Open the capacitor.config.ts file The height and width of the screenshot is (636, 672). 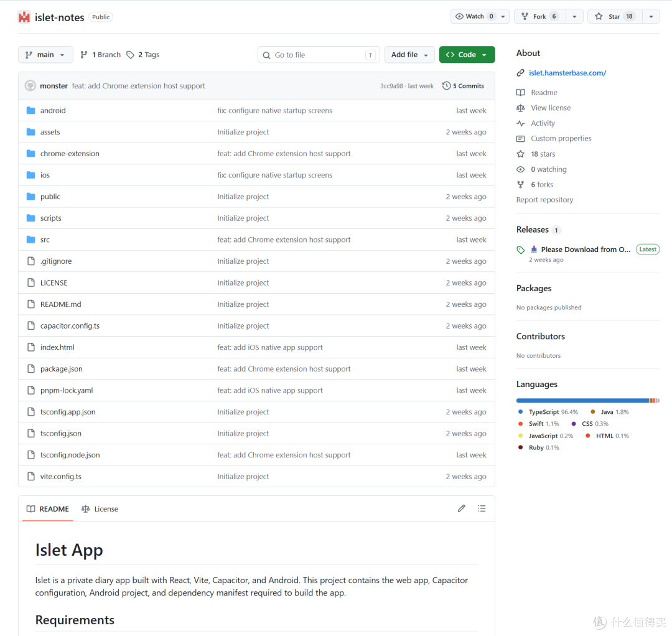[x=70, y=325]
